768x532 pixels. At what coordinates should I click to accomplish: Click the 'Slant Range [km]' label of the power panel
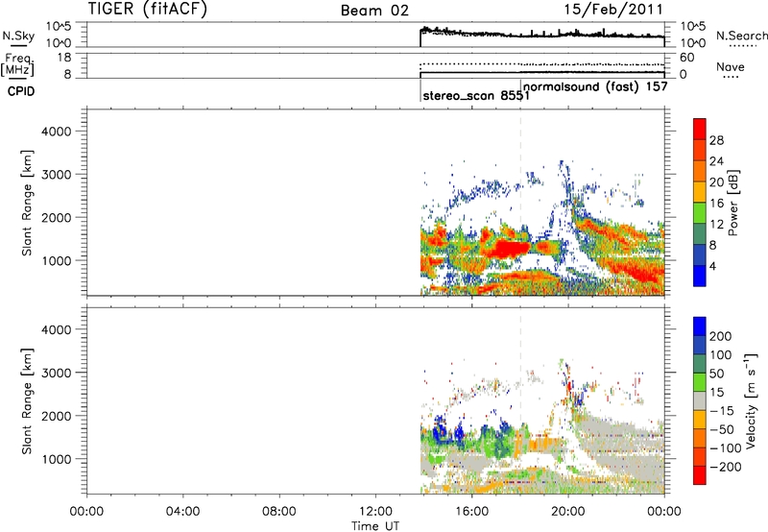click(x=27, y=203)
